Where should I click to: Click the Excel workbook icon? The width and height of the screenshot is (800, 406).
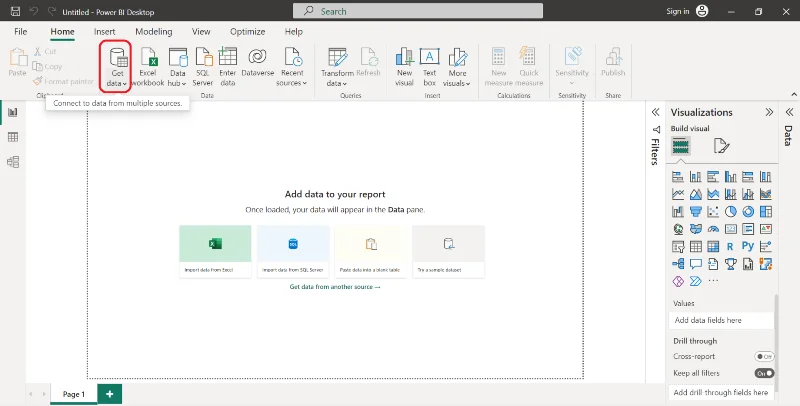[148, 67]
